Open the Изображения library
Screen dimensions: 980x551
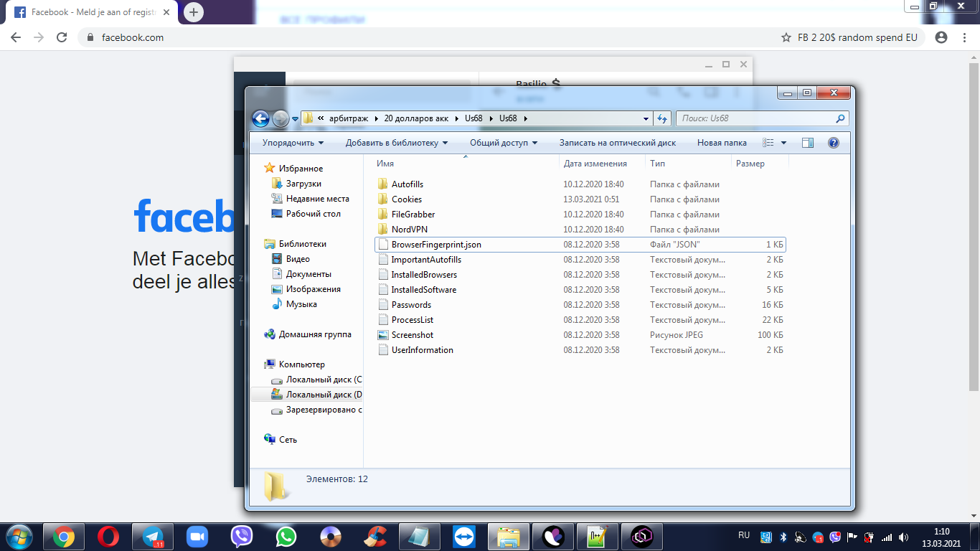(x=313, y=289)
